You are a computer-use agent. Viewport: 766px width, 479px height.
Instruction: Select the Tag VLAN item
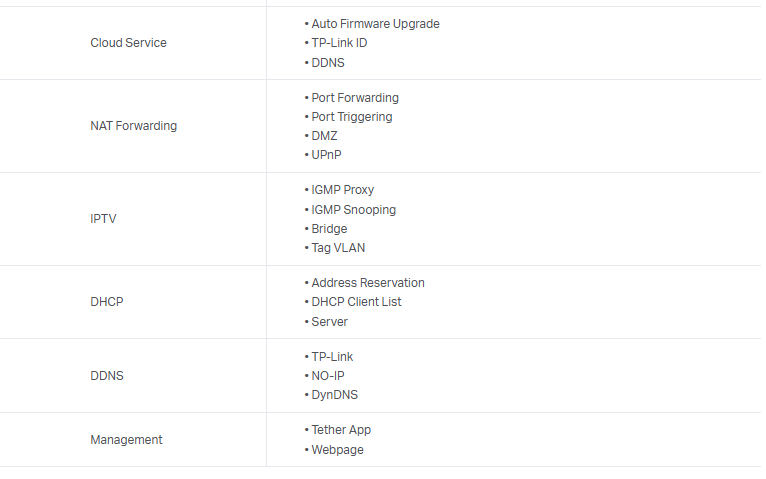coord(339,248)
